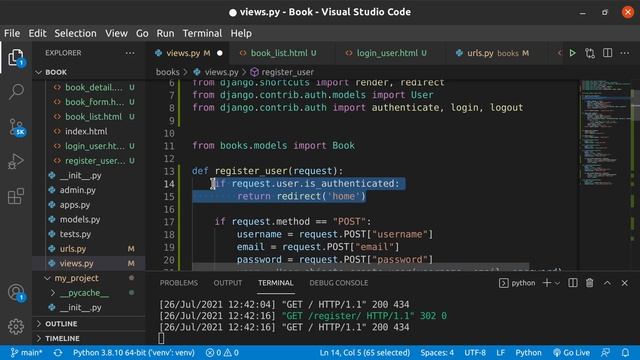Kill terminal with trash icon
The image size is (640, 360).
pyautogui.click(x=590, y=283)
